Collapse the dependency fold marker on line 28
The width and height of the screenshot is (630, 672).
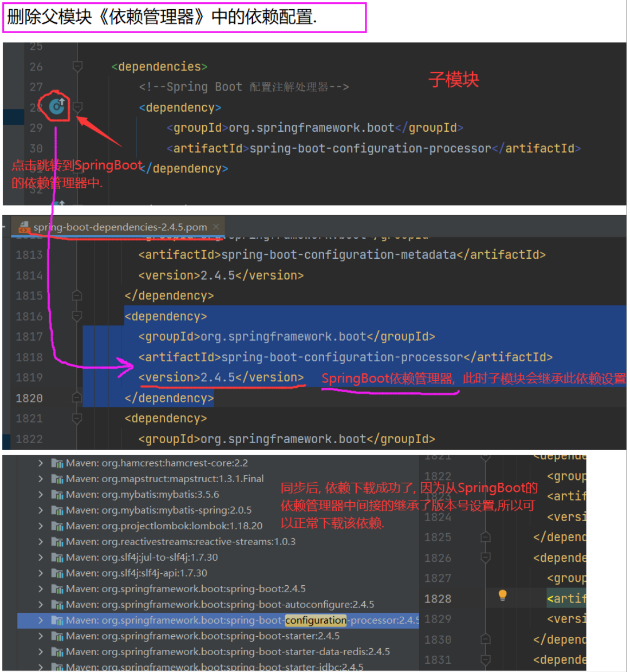click(78, 107)
